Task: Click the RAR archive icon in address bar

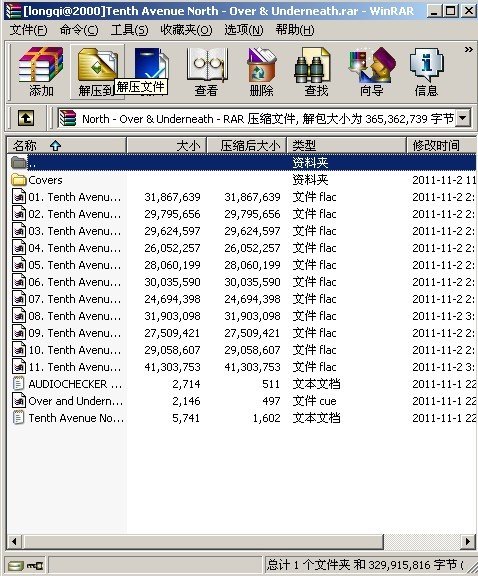Action: (x=68, y=118)
